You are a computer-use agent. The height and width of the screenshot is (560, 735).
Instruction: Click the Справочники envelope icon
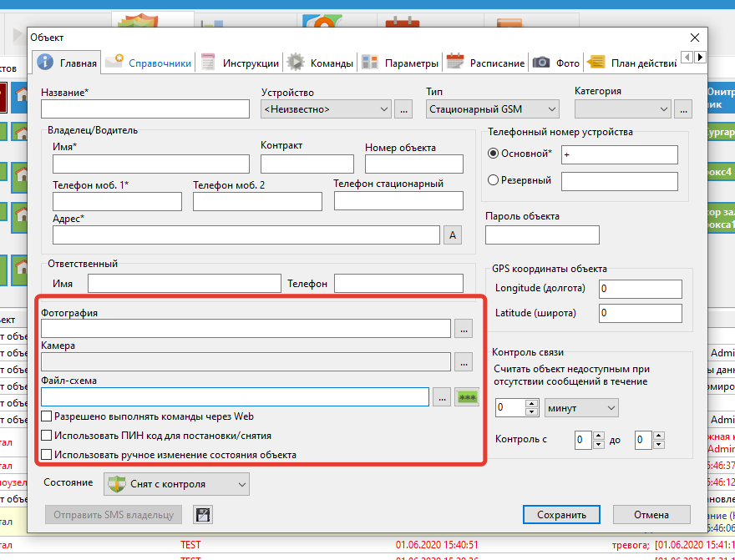pyautogui.click(x=114, y=62)
